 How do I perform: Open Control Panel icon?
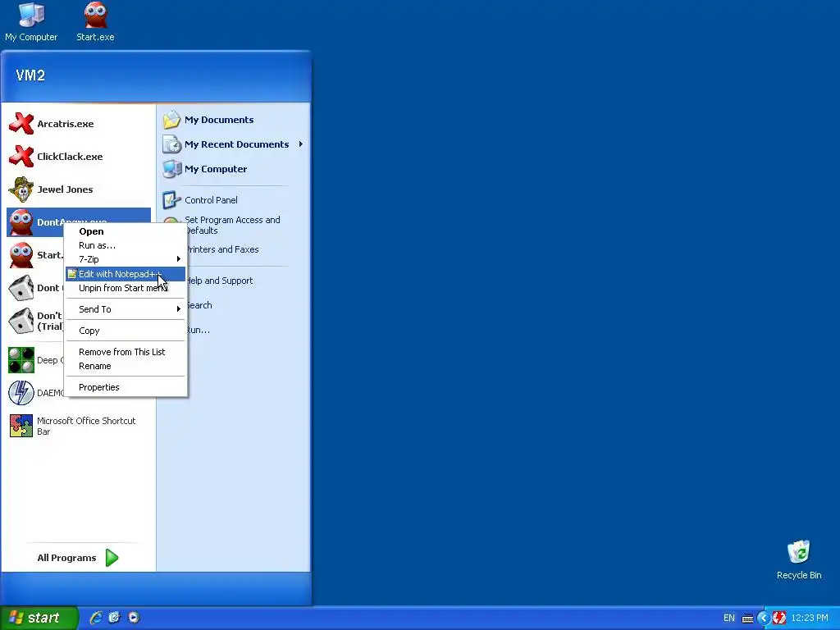click(x=172, y=200)
